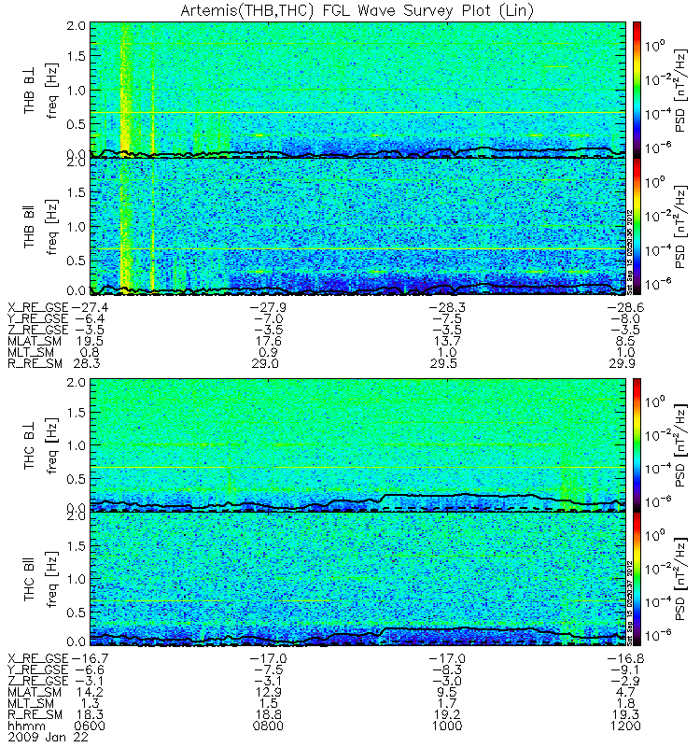
Task: Click the date label '2009 Jan 22'
Action: pyautogui.click(x=49, y=737)
